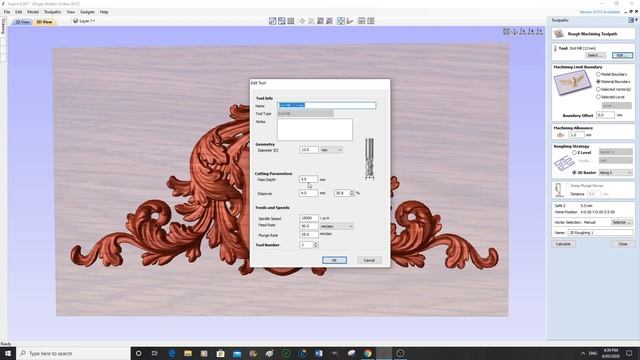Image resolution: width=640 pixels, height=360 pixels.
Task: Open the File menu
Action: (7, 12)
